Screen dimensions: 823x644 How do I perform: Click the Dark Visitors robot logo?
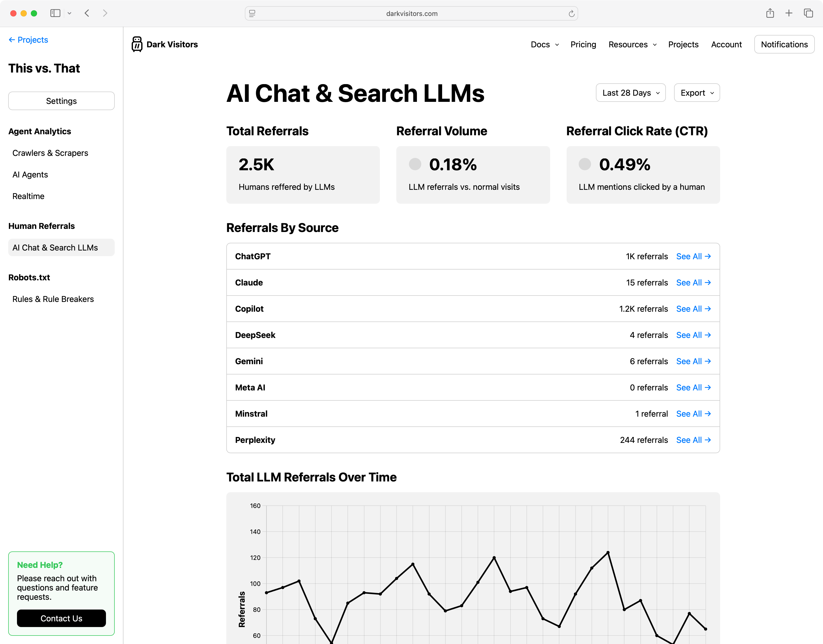(137, 44)
